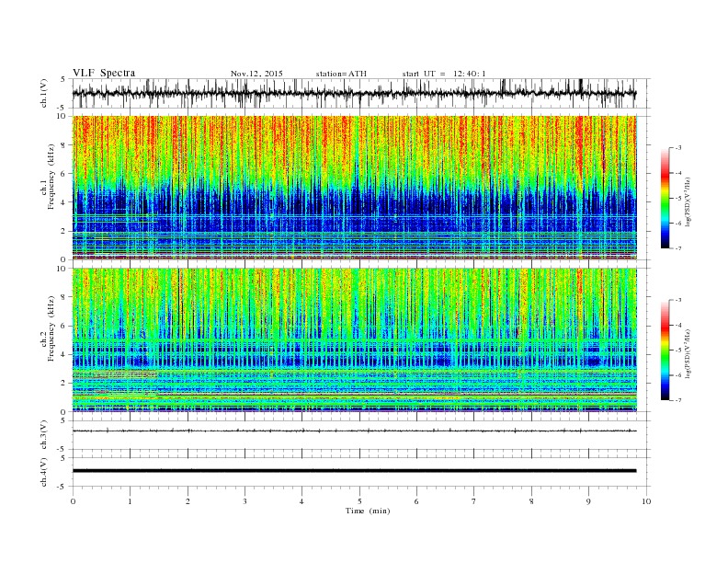
Task: Click the upper PSD color bar beside ch.1
Action: tap(665, 198)
